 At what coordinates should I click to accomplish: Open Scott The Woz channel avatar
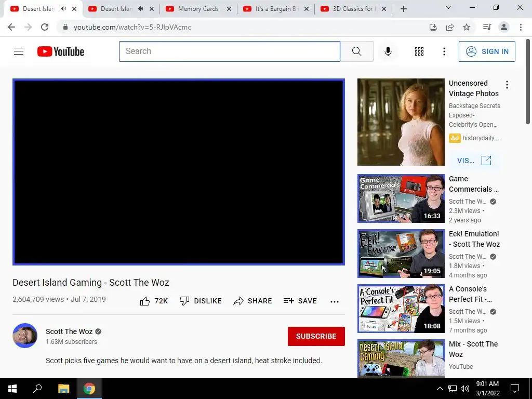pyautogui.click(x=25, y=336)
